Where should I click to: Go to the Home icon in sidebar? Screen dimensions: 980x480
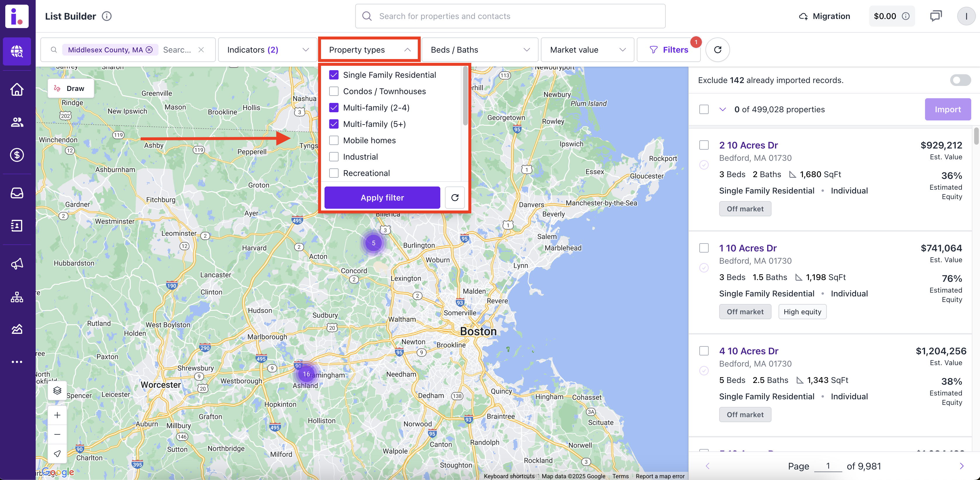pos(17,89)
